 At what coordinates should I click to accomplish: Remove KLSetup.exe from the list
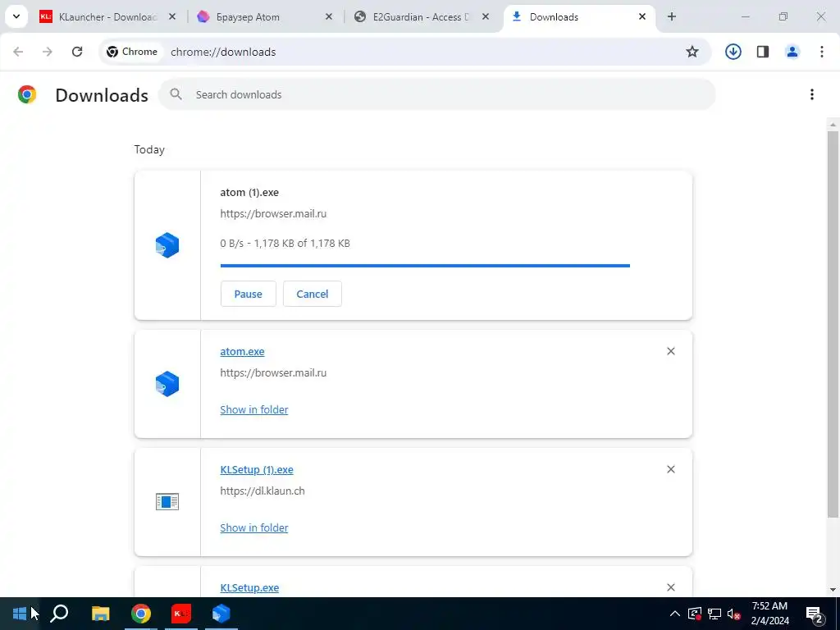(x=671, y=587)
